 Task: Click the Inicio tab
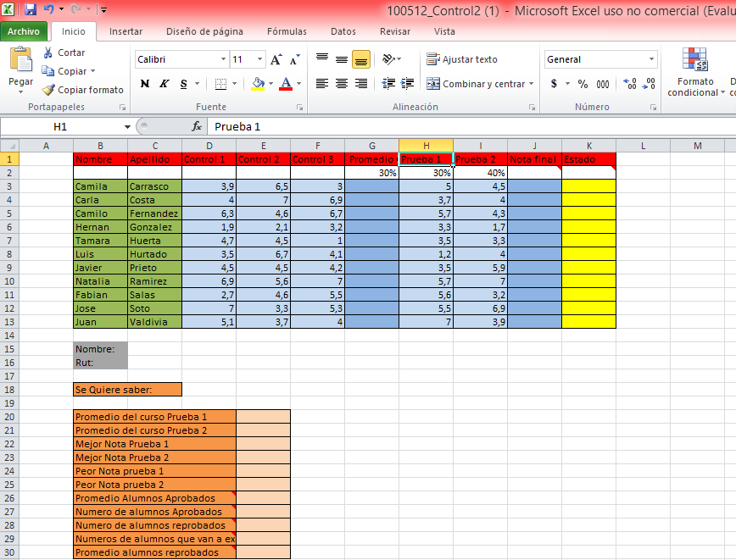74,31
